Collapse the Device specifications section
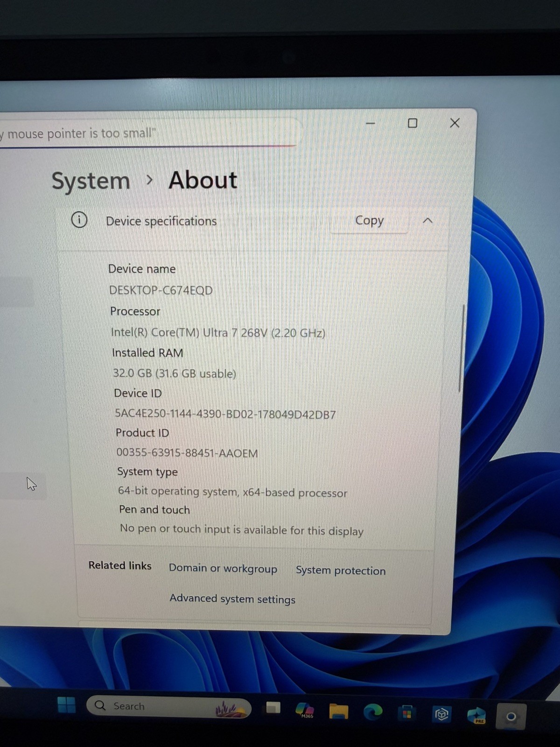The image size is (560, 747). click(427, 220)
